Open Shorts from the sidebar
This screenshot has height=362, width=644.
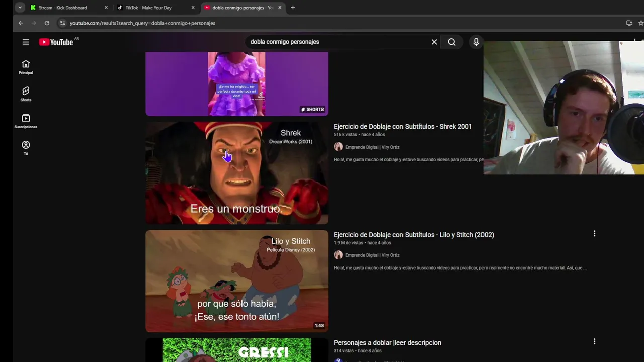click(x=26, y=94)
